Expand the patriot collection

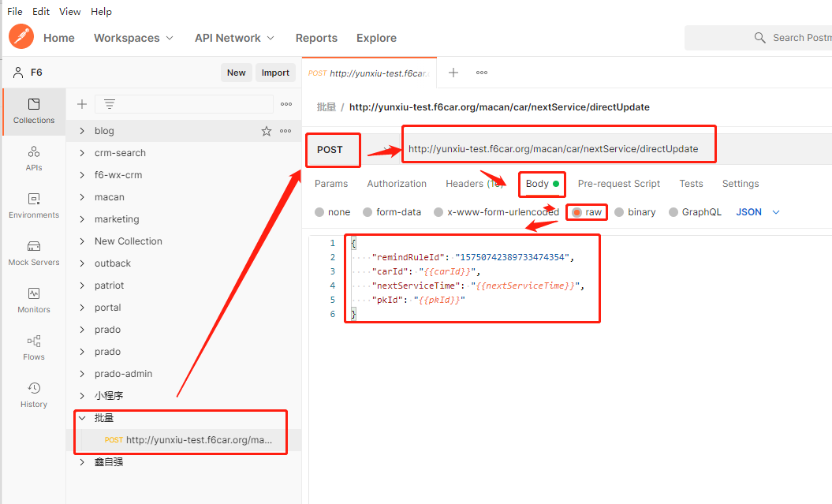[82, 286]
